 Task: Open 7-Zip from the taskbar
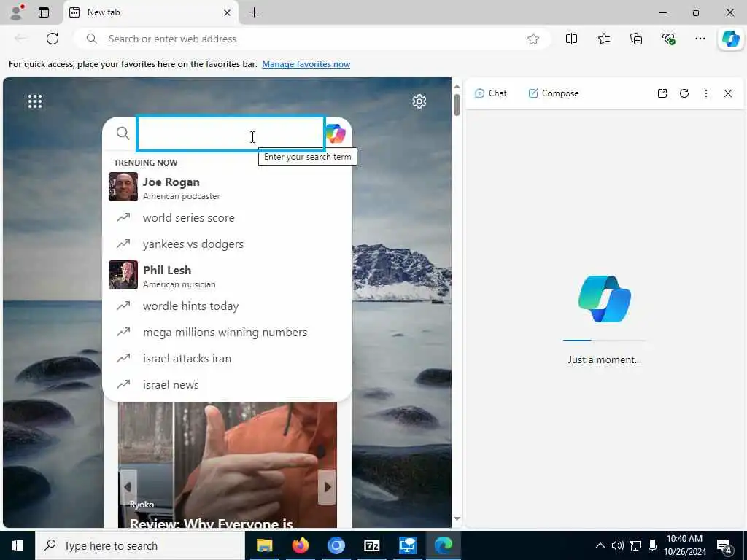[x=371, y=545]
